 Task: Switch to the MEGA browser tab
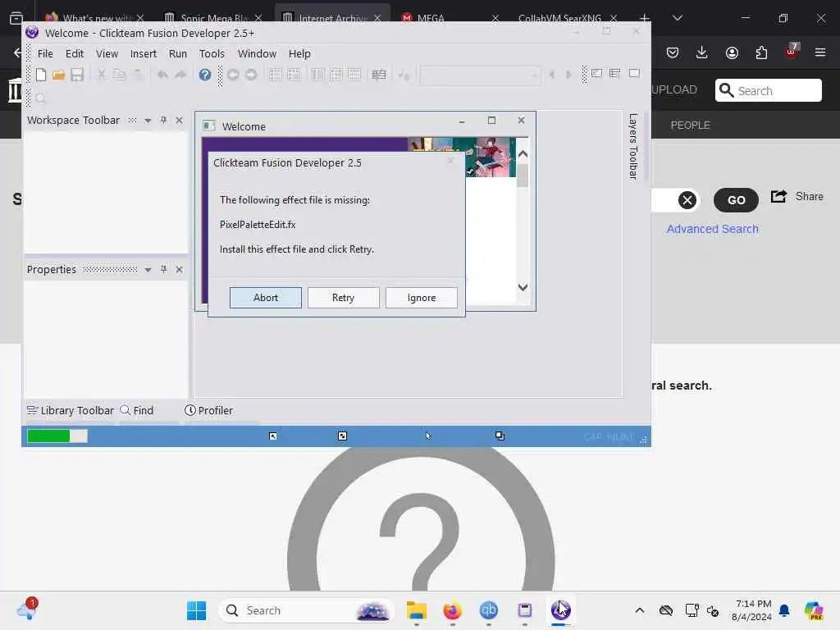coord(450,18)
